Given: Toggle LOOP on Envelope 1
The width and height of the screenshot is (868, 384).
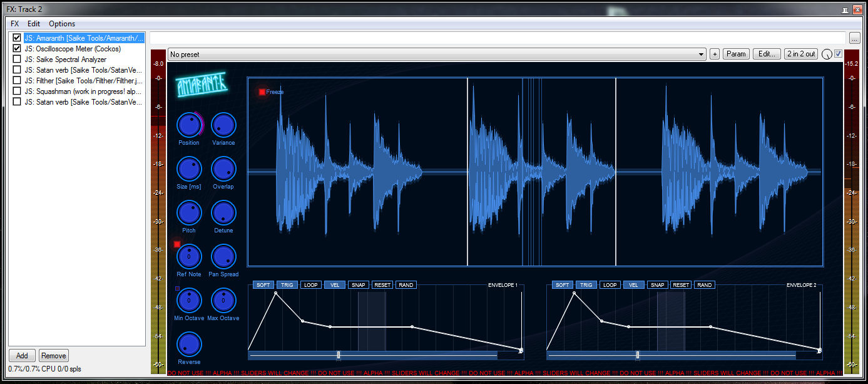Looking at the screenshot, I should pos(311,285).
